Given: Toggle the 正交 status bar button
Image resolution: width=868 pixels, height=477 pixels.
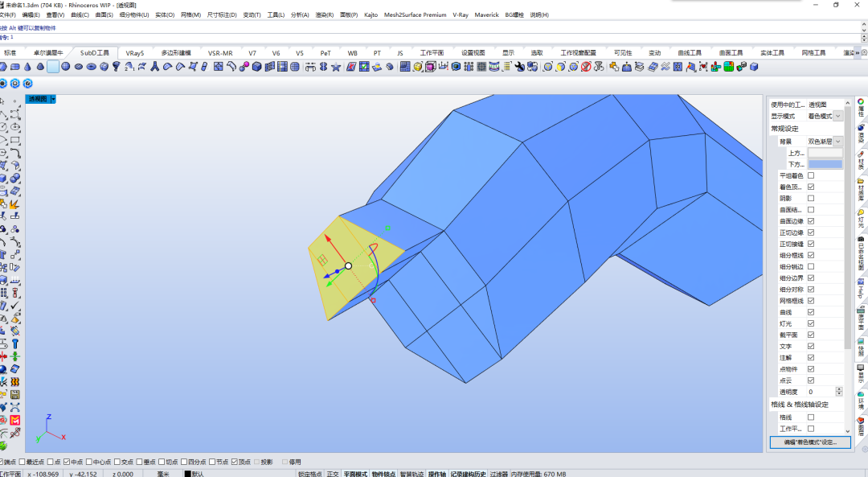Looking at the screenshot, I should click(333, 475).
